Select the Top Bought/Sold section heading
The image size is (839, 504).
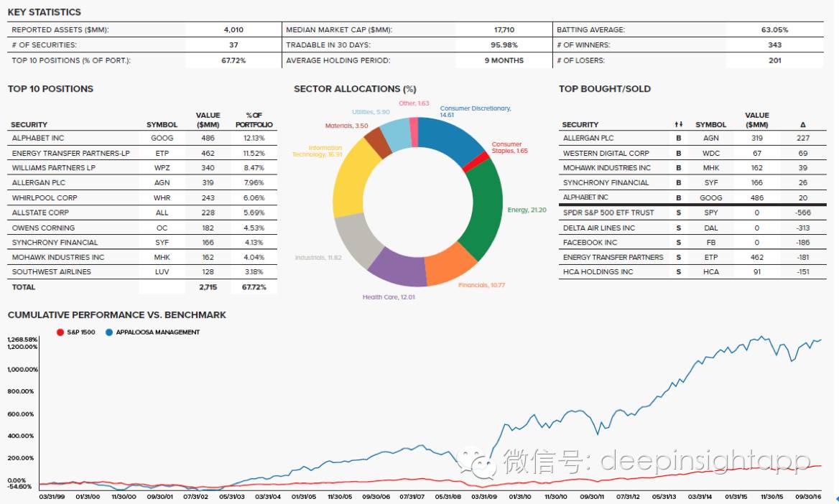(604, 89)
